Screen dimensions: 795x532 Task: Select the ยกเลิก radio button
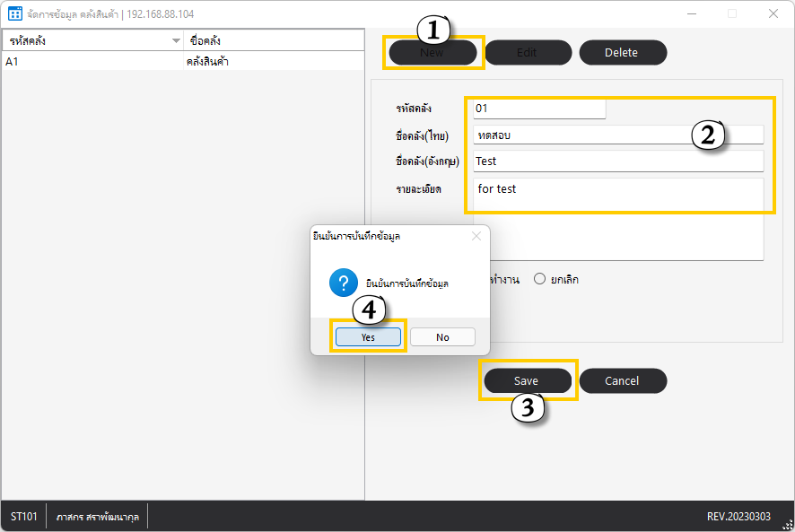click(x=540, y=279)
